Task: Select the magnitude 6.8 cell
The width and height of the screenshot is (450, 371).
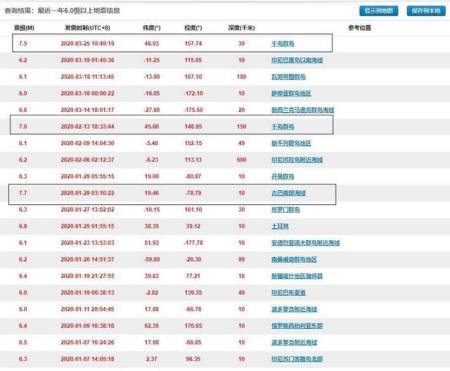Action: pos(23,226)
